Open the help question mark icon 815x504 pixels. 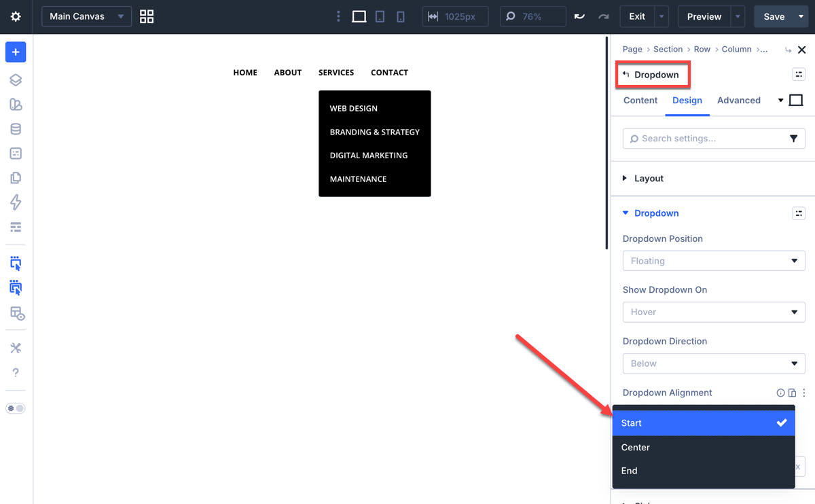pyautogui.click(x=16, y=372)
